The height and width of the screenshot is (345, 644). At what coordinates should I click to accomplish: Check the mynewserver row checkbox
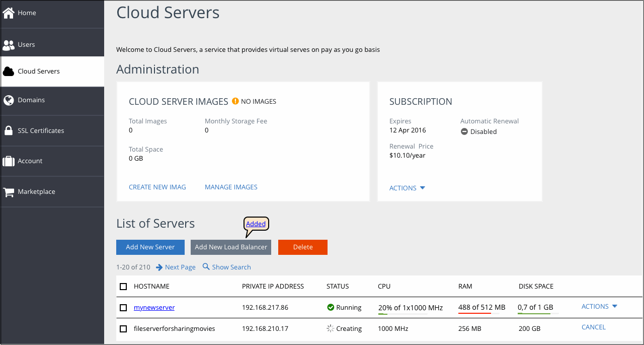pos(123,308)
